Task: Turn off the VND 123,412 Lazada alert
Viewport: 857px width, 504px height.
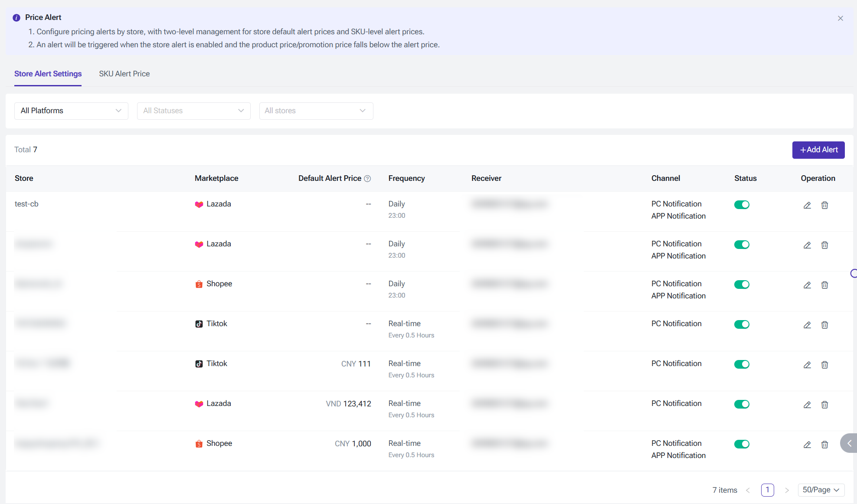Action: click(742, 404)
